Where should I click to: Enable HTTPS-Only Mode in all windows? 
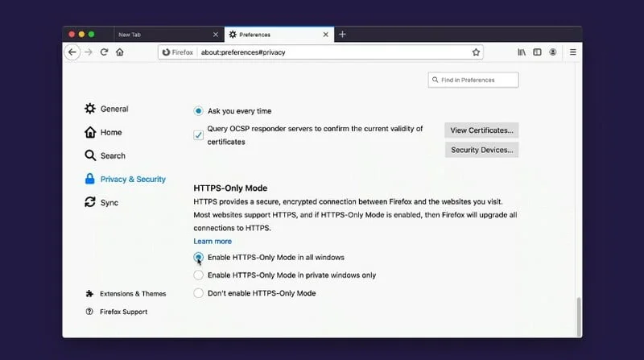coord(198,257)
